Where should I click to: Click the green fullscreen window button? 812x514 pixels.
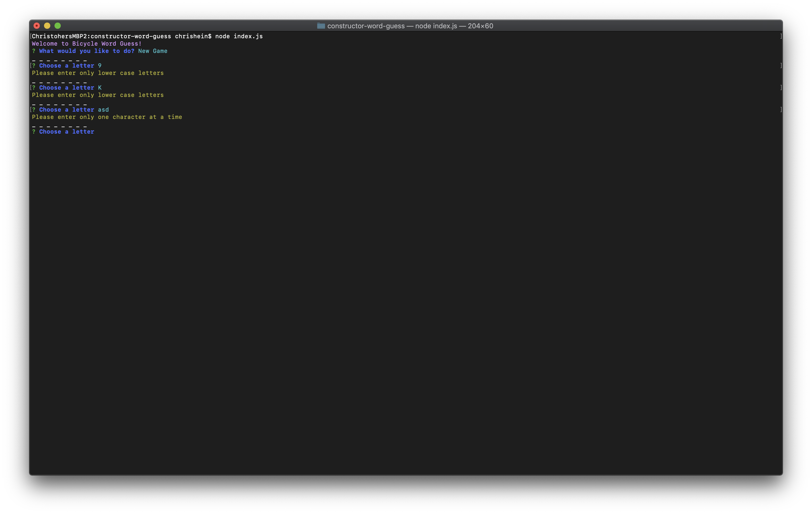pyautogui.click(x=58, y=26)
